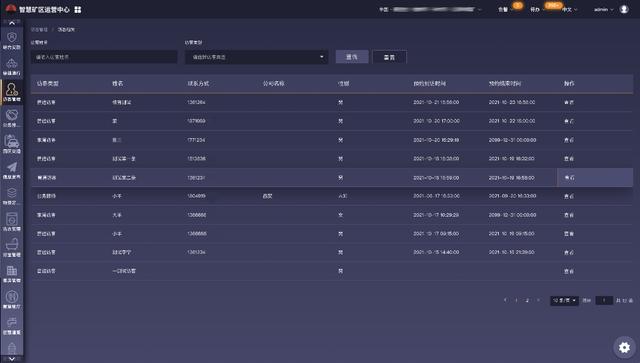Screen dimensions: 640x363
Task: Open the app grid icon beside 智慧矿区运营中心
Action: coord(78,9)
